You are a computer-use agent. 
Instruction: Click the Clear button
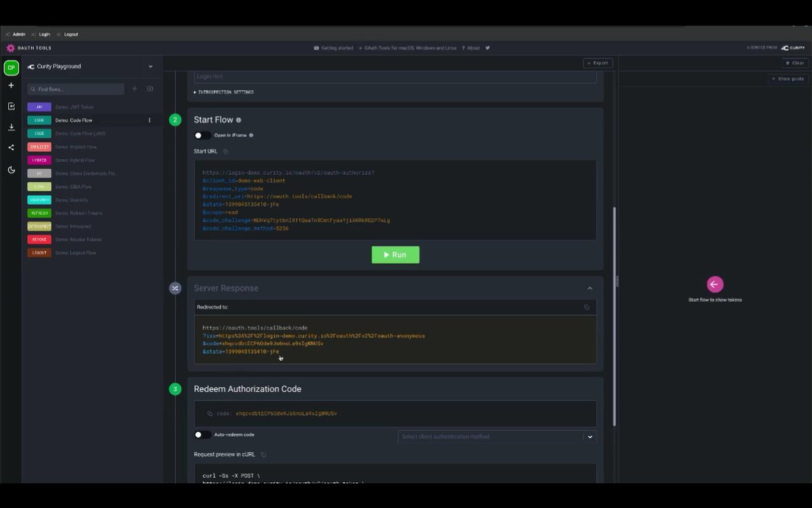click(x=795, y=63)
